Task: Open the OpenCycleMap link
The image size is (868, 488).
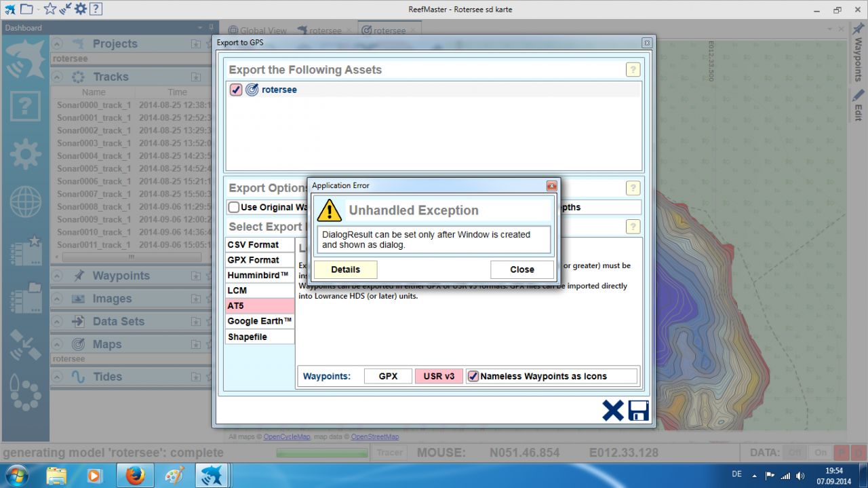Action: pyautogui.click(x=286, y=436)
